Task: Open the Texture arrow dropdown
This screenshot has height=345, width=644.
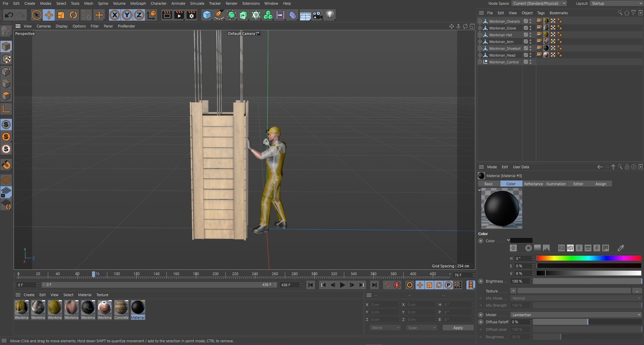Action: coord(513,291)
